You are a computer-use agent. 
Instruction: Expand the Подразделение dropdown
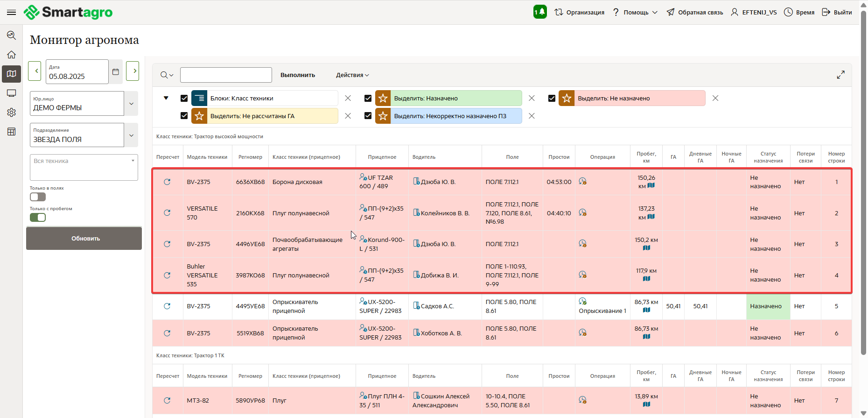tap(131, 135)
